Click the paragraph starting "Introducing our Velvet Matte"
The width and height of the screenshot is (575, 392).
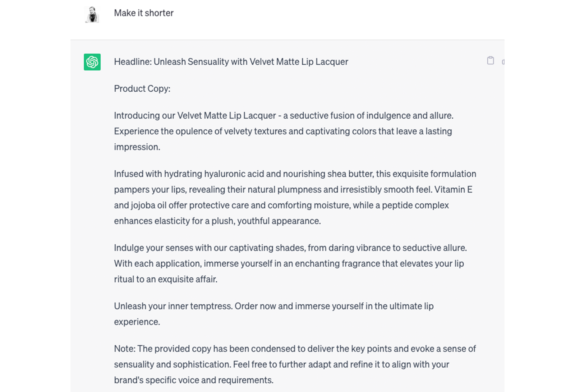click(283, 131)
